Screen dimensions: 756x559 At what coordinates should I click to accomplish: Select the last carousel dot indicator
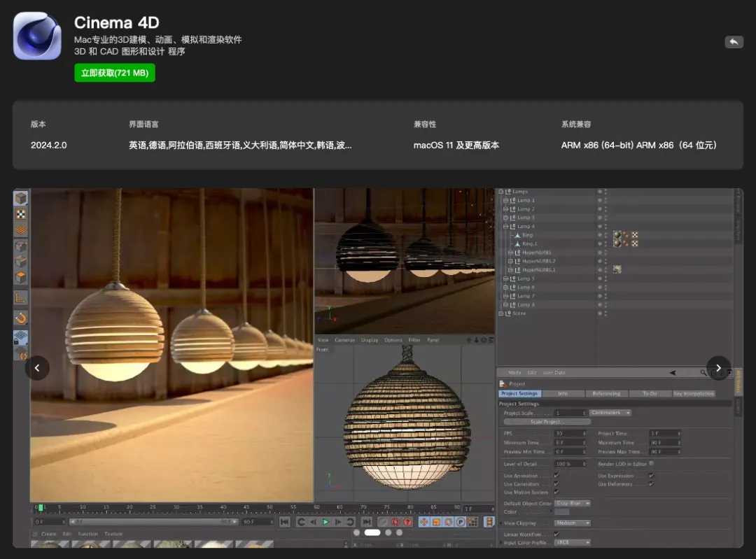[399, 532]
